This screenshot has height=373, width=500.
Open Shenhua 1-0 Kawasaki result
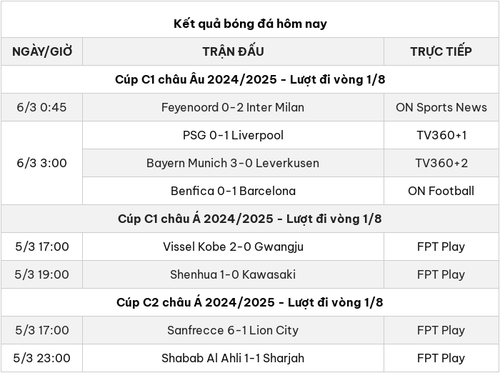pyautogui.click(x=233, y=274)
